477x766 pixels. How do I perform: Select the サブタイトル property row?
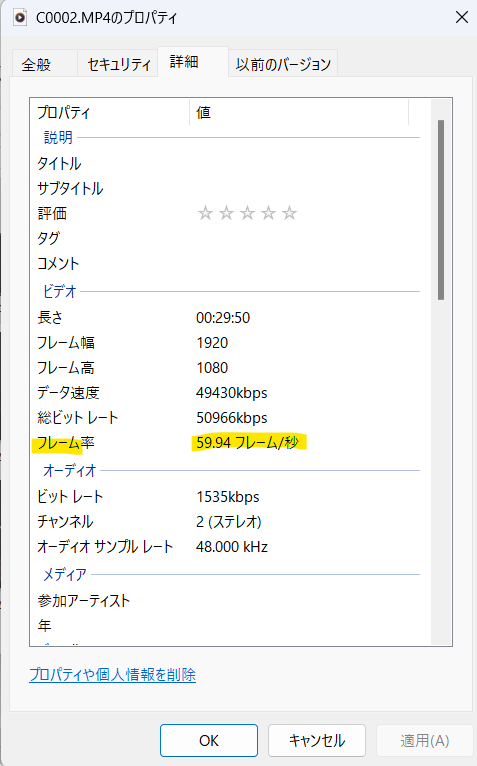(x=230, y=189)
